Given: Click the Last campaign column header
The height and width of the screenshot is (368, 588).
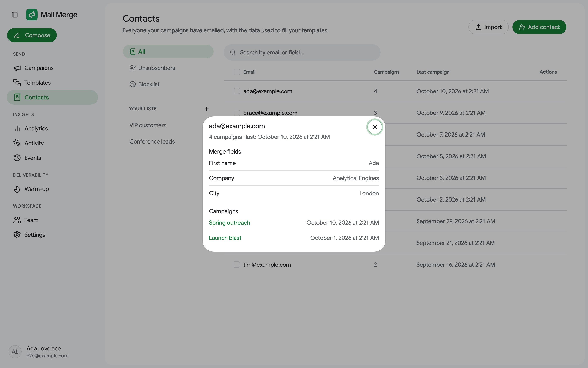Looking at the screenshot, I should (x=433, y=72).
